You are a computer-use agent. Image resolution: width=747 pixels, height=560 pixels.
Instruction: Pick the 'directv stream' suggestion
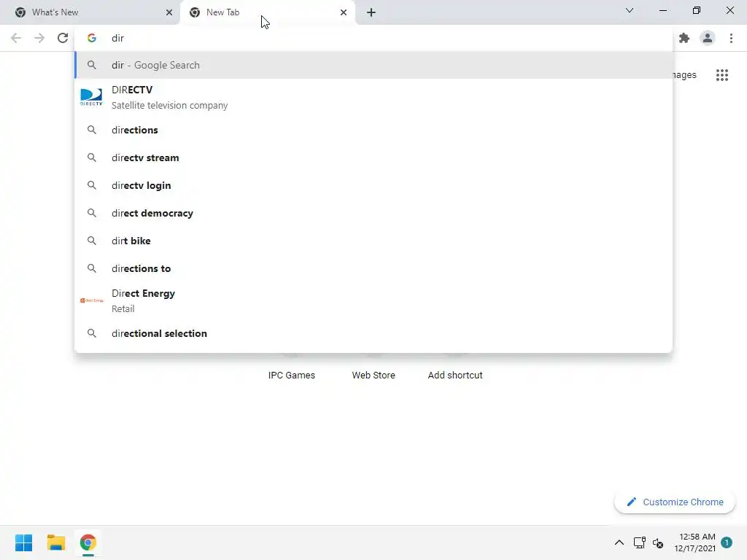374,157
